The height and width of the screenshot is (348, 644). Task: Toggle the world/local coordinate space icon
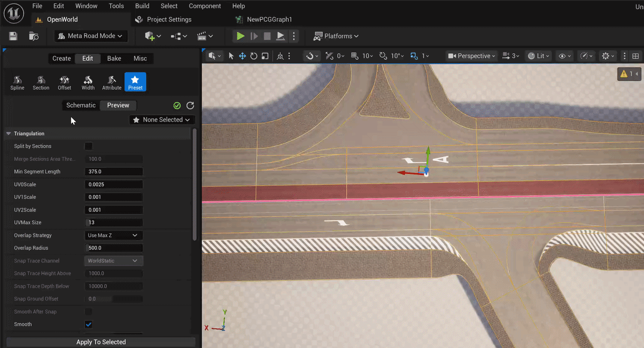tap(280, 56)
